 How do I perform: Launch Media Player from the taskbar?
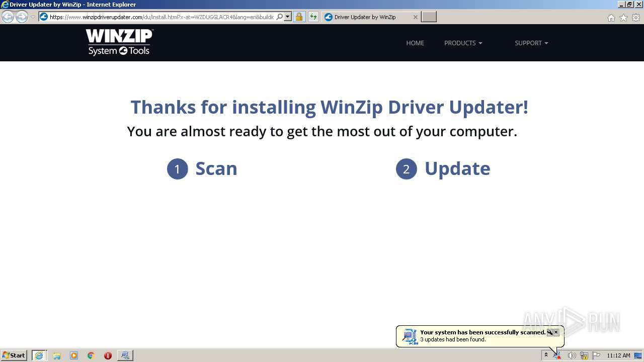tap(74, 355)
